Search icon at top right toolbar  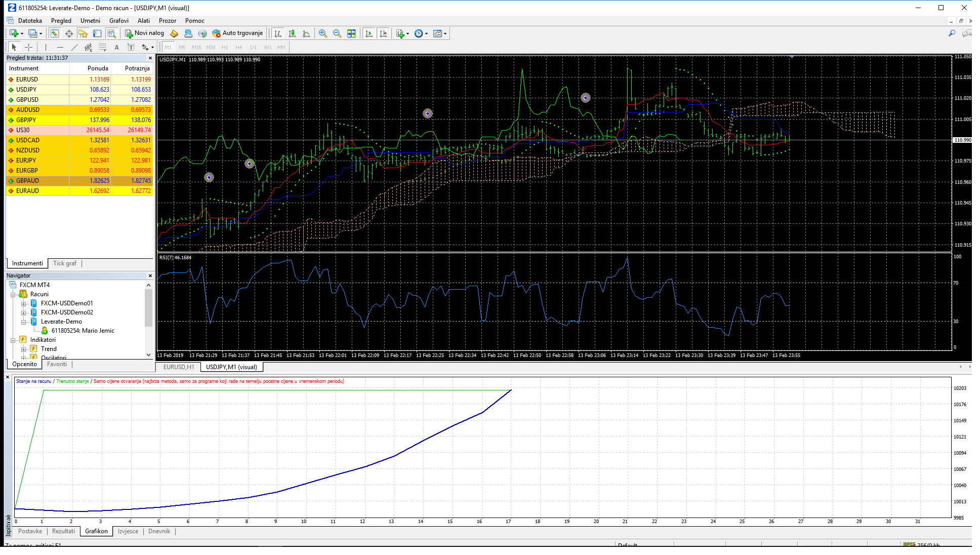(952, 33)
